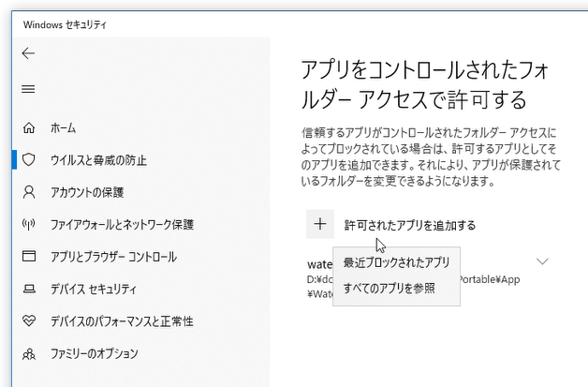The height and width of the screenshot is (387, 588).
Task: Select ウイルスと脅威の防止 in sidebar
Action: pyautogui.click(x=98, y=160)
